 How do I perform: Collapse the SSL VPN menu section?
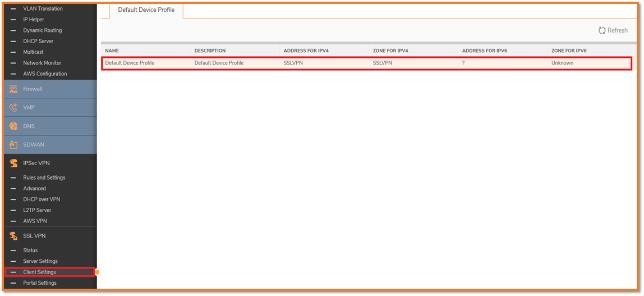(x=34, y=236)
